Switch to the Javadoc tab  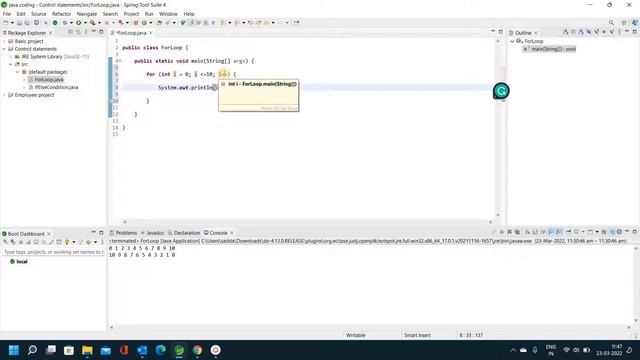point(153,233)
